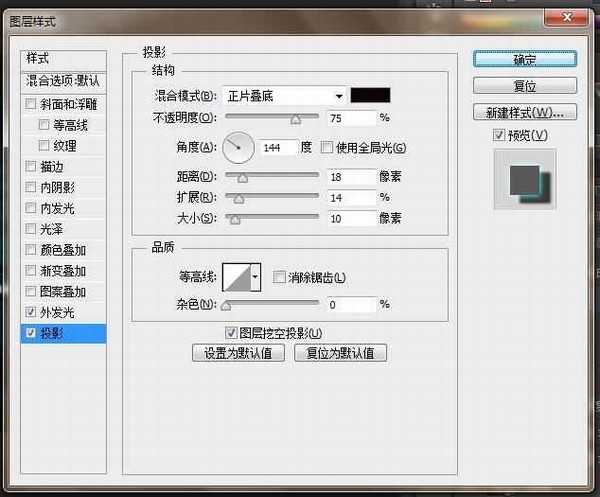This screenshot has height=497, width=600.
Task: Enable 图案叠加 checkbox
Action: [x=31, y=291]
